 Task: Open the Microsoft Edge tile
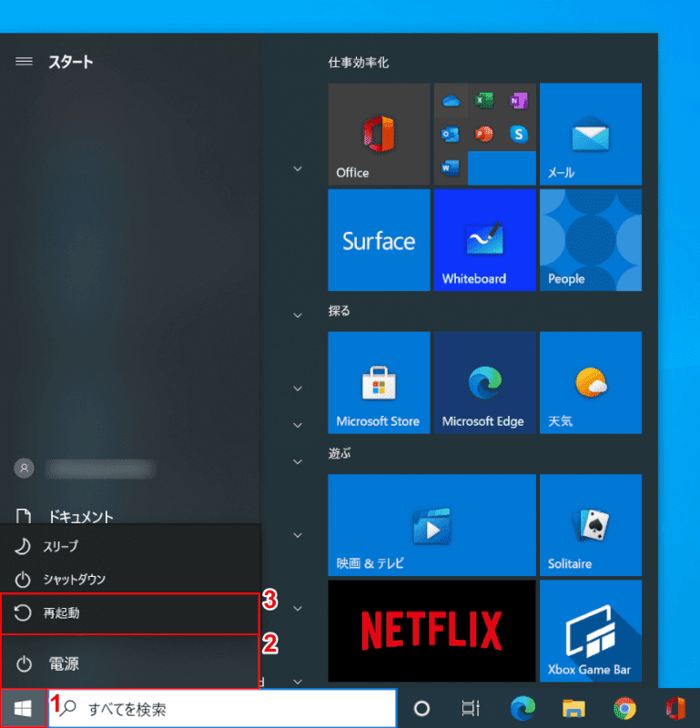pos(484,382)
